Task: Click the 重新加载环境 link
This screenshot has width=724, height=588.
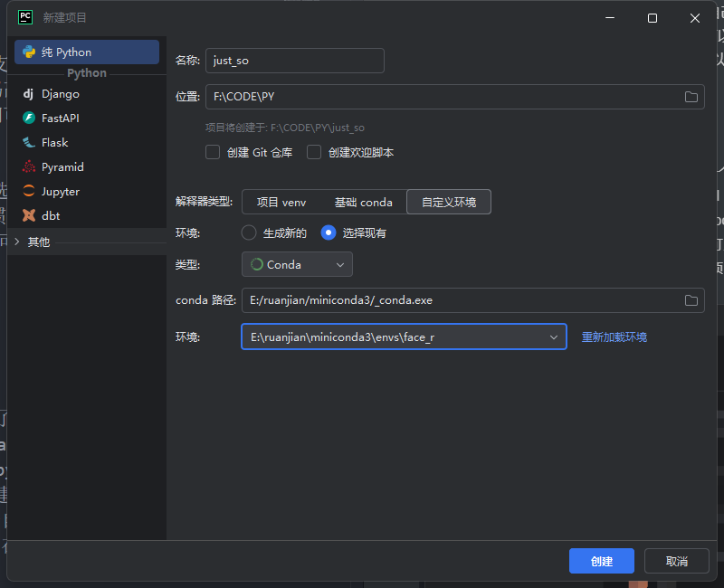Action: point(614,337)
